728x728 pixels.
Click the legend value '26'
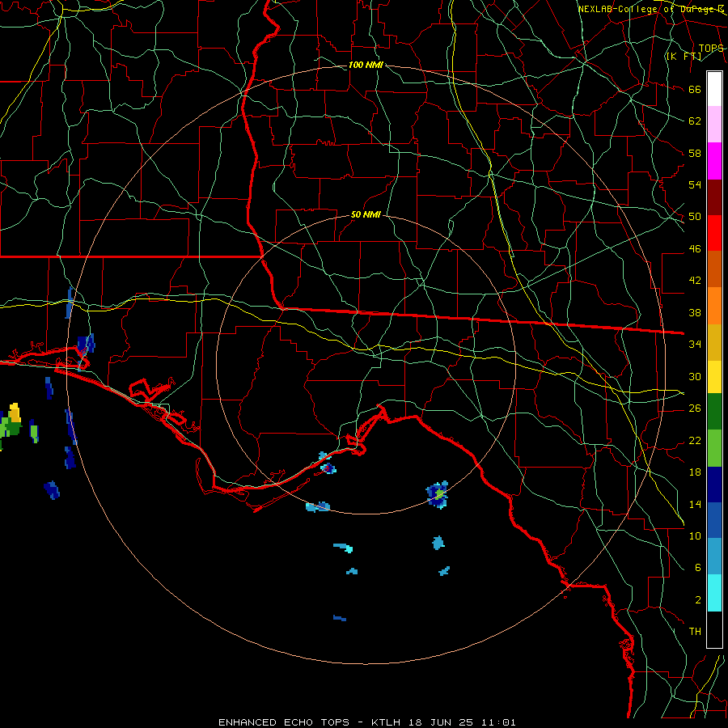point(695,408)
